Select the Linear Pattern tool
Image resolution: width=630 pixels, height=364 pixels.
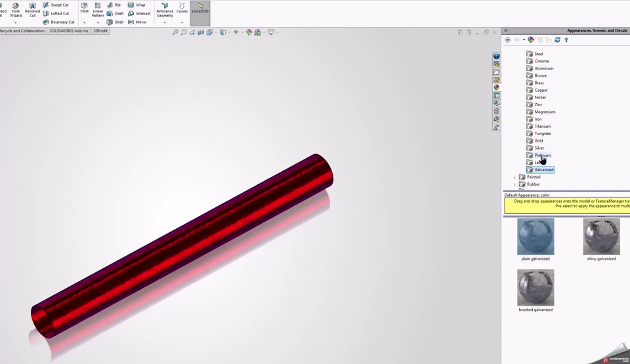(x=98, y=10)
